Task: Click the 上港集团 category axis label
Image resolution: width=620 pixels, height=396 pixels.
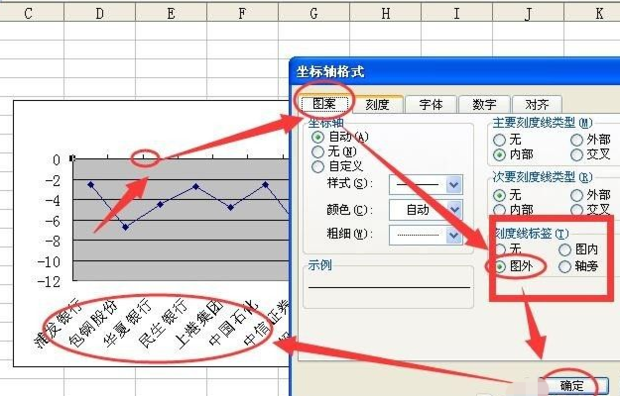Action: (x=198, y=324)
